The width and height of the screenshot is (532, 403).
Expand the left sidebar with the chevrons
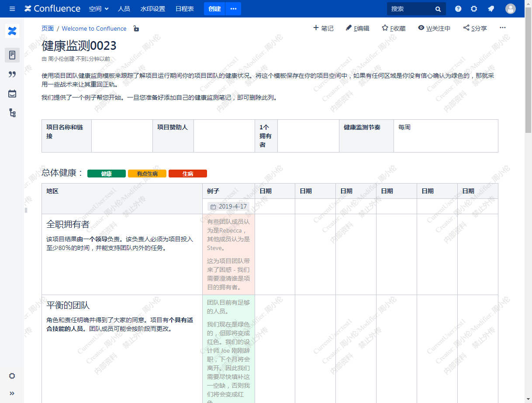click(x=12, y=393)
